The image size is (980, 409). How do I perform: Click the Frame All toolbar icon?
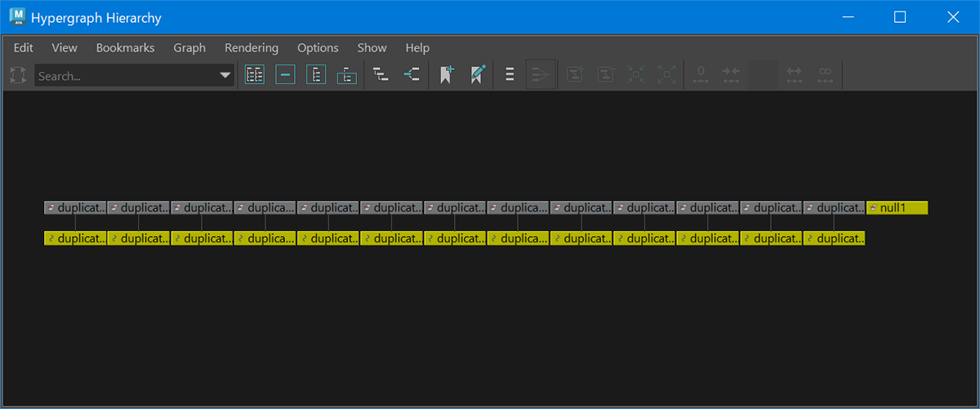point(255,75)
